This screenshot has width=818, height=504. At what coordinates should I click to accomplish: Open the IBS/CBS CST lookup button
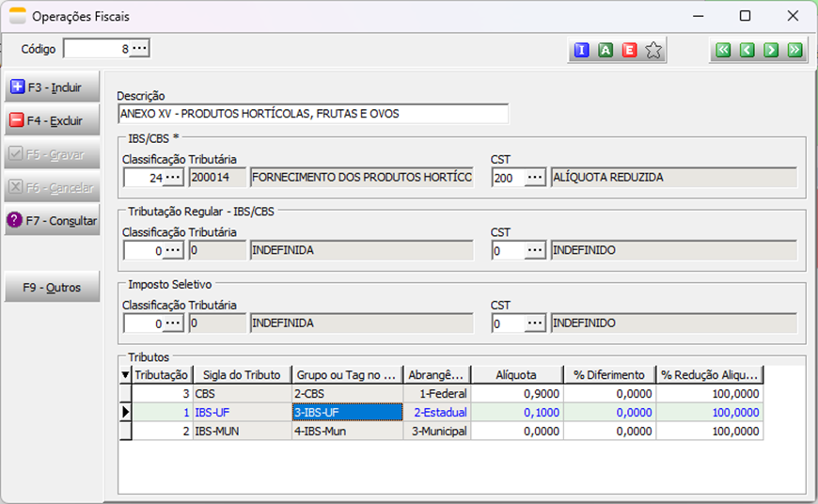point(535,178)
